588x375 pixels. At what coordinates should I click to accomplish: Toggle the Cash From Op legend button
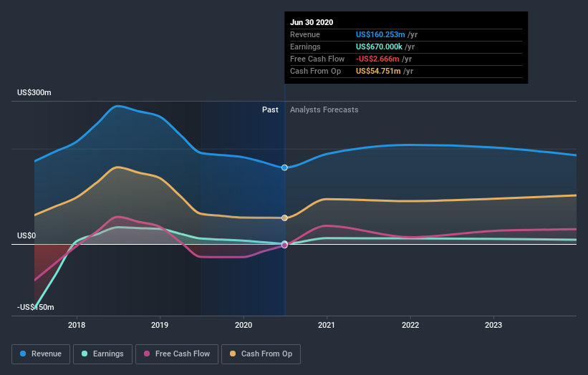click(x=261, y=354)
